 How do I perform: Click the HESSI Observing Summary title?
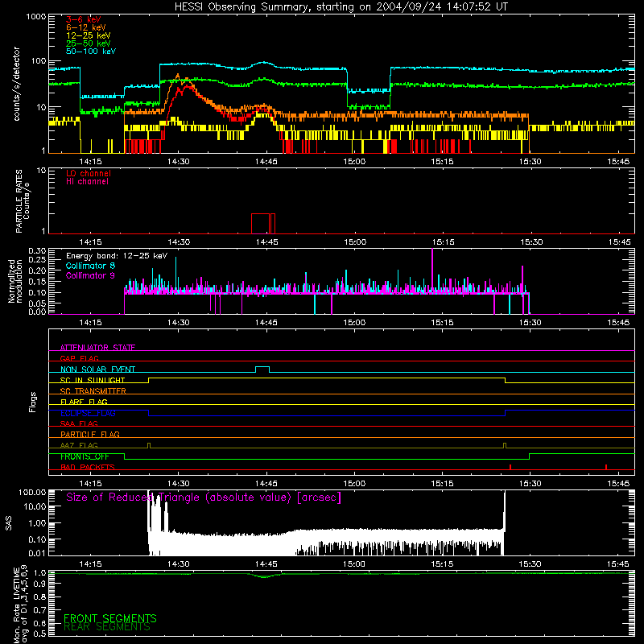click(341, 7)
